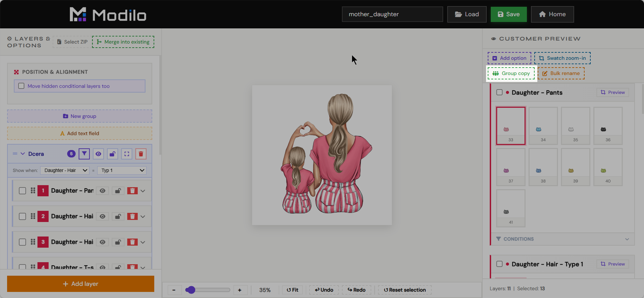
Task: Click Swatch zoom-in button
Action: point(562,58)
